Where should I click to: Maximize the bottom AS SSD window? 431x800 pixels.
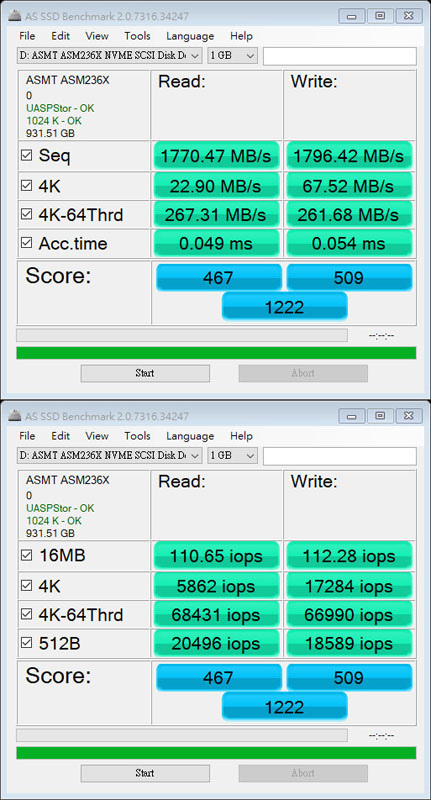coord(380,415)
